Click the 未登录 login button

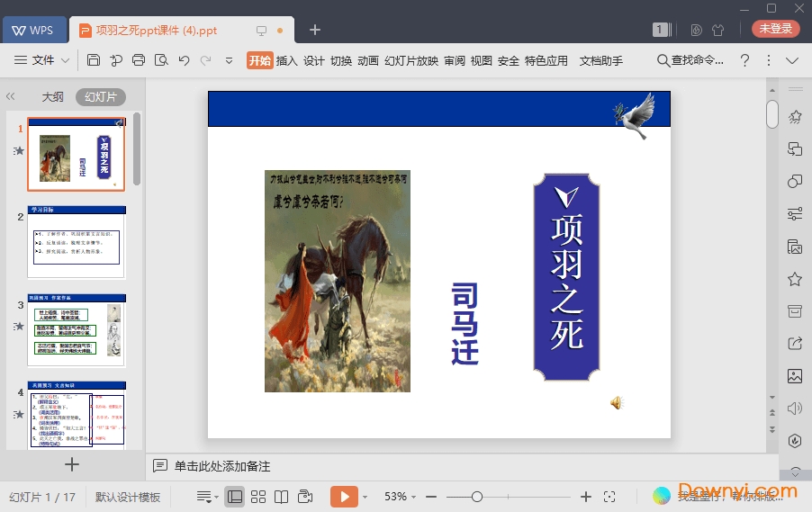[775, 29]
